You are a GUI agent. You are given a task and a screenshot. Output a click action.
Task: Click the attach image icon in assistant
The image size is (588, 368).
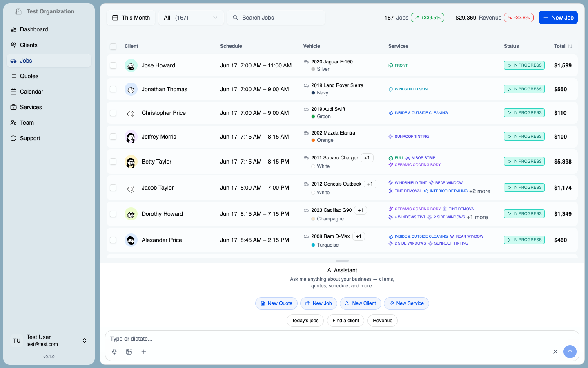pyautogui.click(x=129, y=352)
